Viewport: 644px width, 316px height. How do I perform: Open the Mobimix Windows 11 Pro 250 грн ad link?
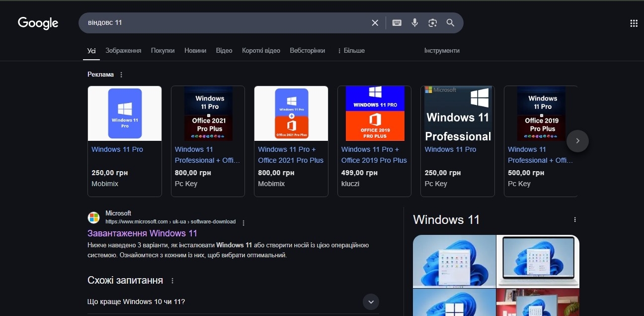pos(117,149)
